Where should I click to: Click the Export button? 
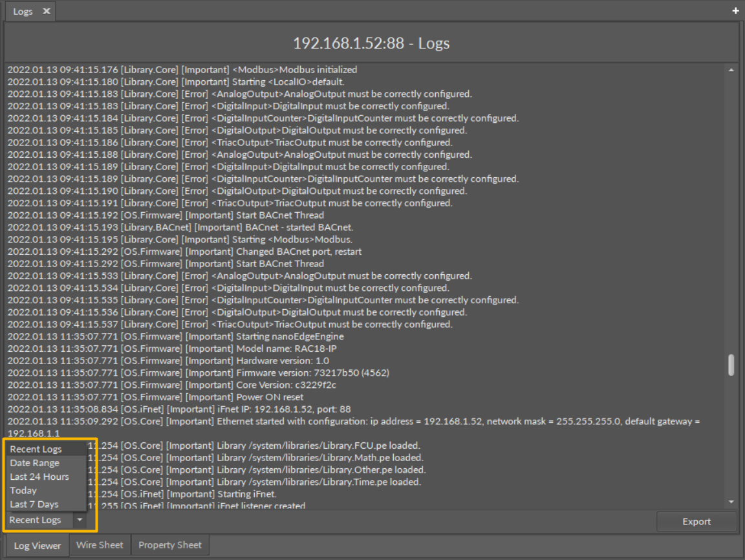click(696, 521)
